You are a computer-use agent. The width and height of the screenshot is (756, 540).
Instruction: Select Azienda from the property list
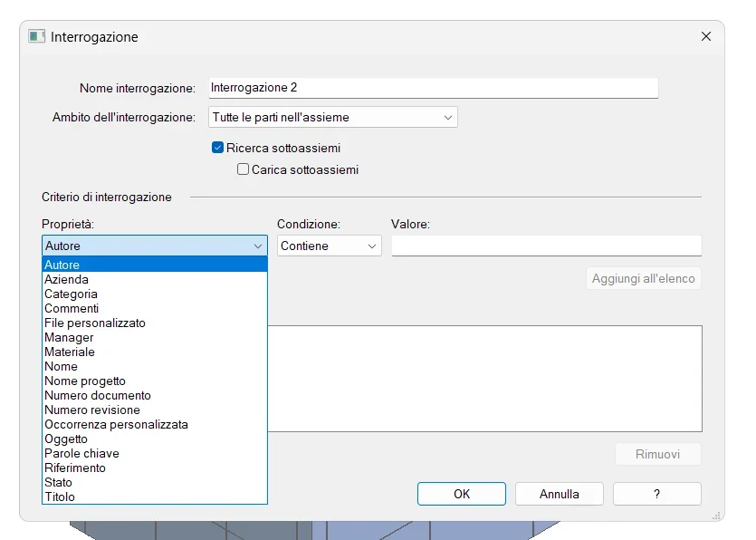tap(67, 280)
